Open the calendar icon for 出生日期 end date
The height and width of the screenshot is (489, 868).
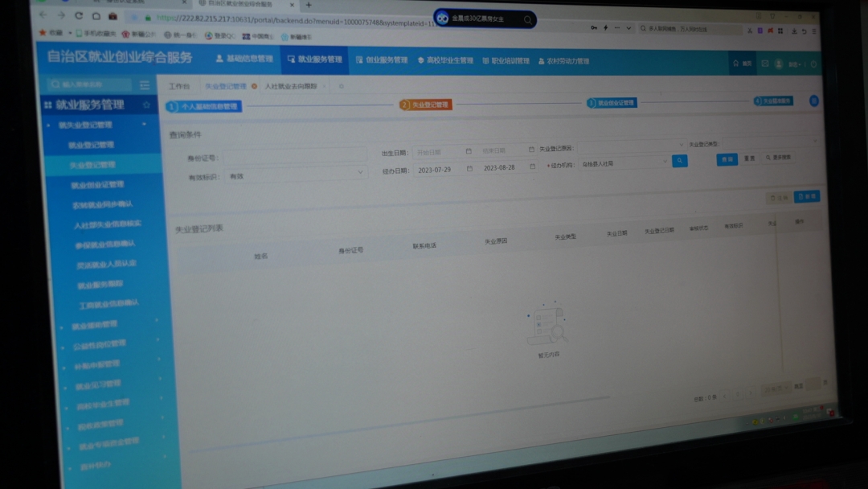[x=531, y=150]
